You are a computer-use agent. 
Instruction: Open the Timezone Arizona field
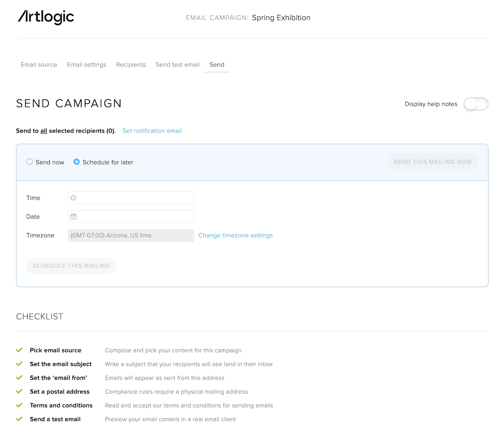point(131,235)
